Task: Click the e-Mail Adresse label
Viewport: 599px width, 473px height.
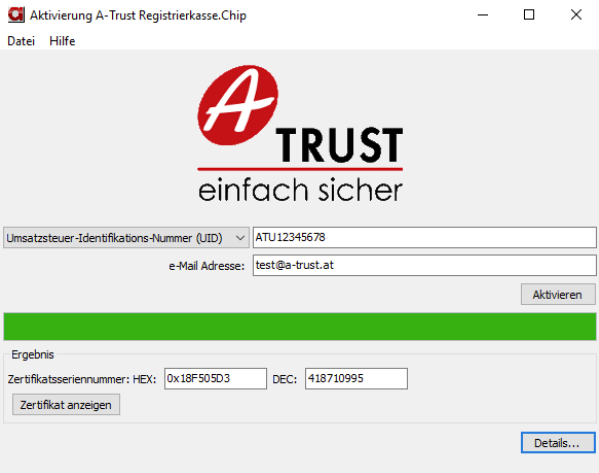Action: (207, 266)
